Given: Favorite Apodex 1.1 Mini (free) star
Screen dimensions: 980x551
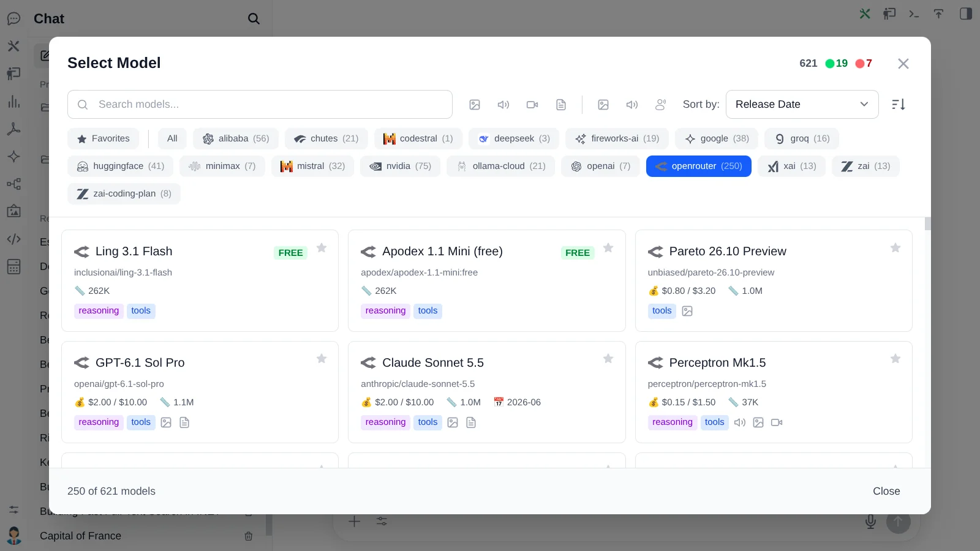Looking at the screenshot, I should (x=608, y=248).
